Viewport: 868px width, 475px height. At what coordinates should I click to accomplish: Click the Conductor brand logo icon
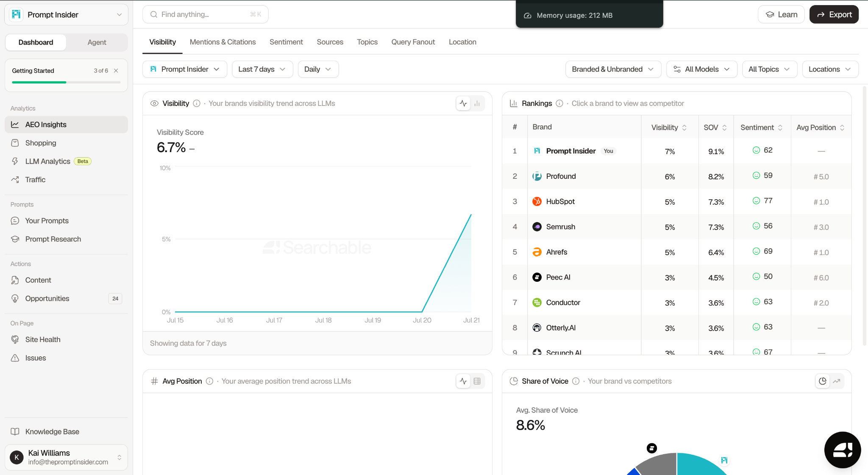click(537, 303)
